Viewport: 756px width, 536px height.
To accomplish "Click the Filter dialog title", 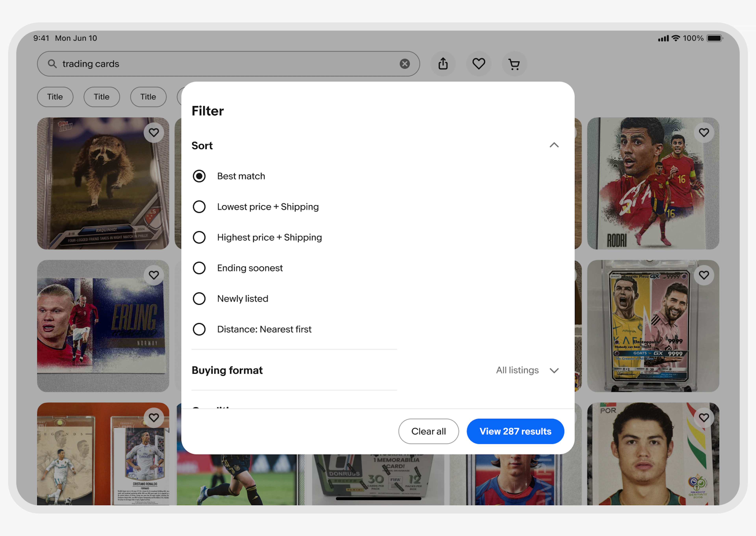I will [x=208, y=111].
